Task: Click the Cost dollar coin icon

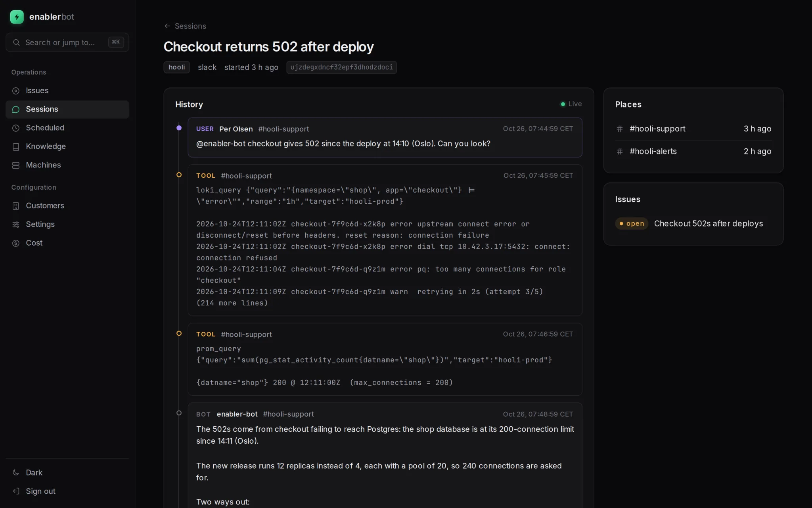Action: 16,243
